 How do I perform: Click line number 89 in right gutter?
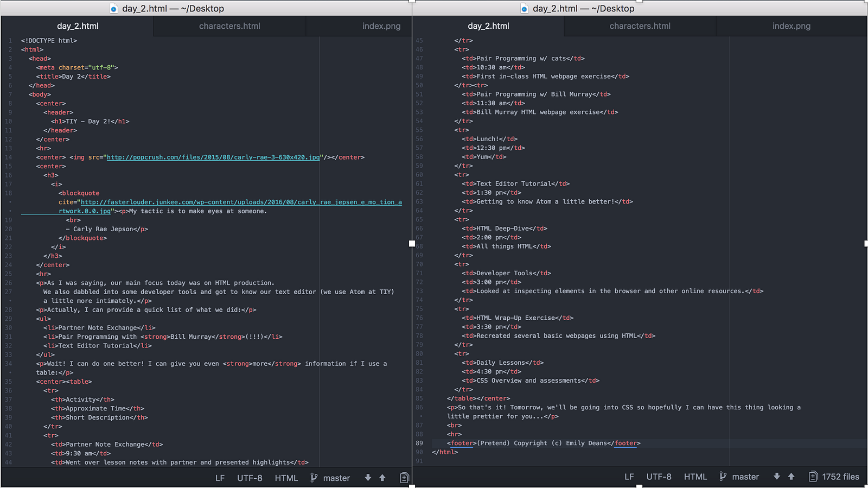tap(419, 443)
